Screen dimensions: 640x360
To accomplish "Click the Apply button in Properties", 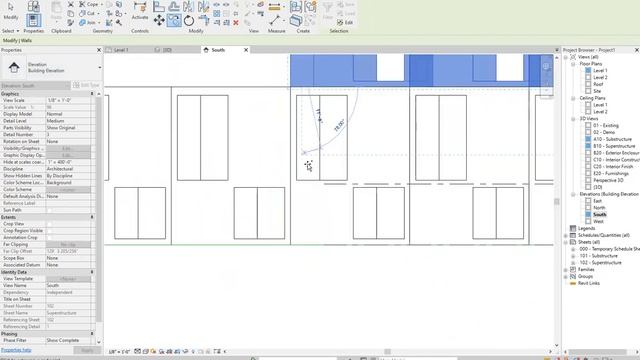I will pyautogui.click(x=87, y=350).
